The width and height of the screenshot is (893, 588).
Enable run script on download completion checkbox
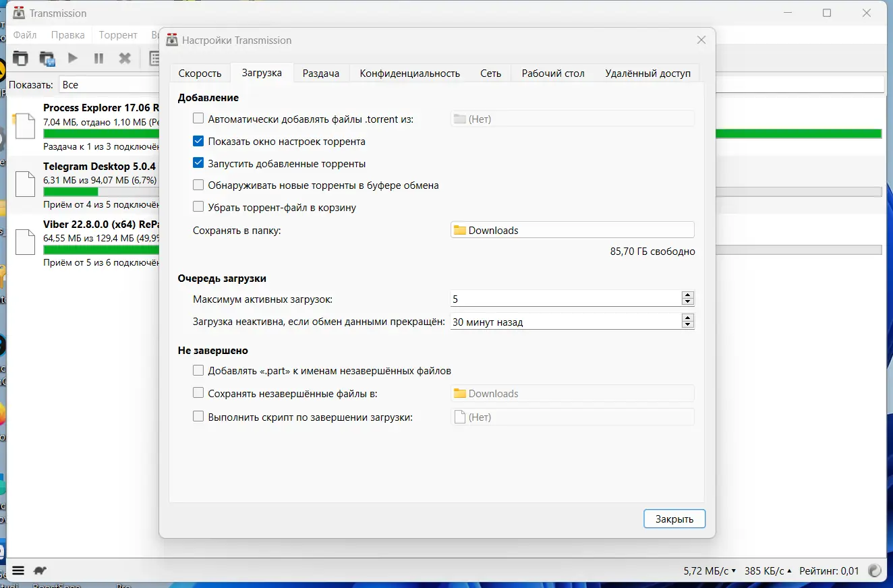coord(198,417)
